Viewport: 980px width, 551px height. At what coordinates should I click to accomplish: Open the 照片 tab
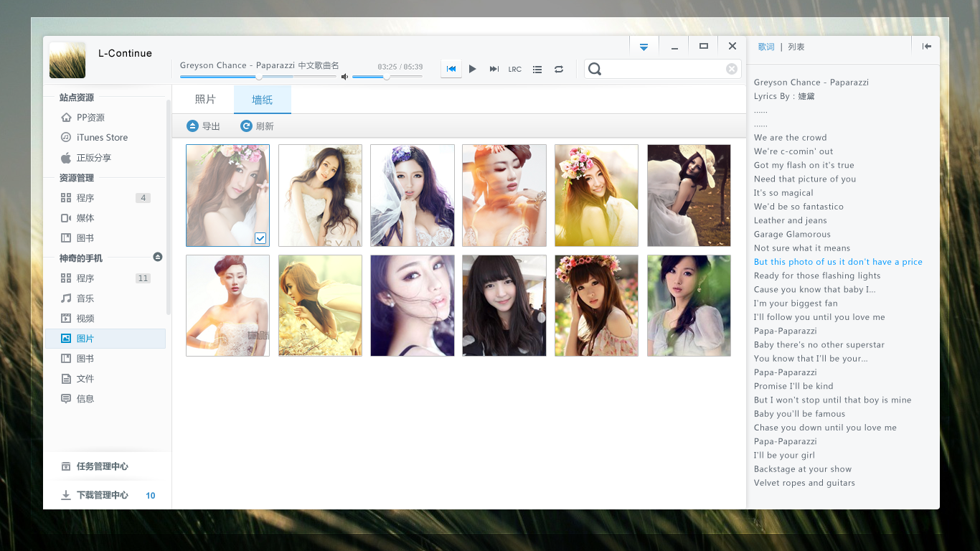point(205,100)
